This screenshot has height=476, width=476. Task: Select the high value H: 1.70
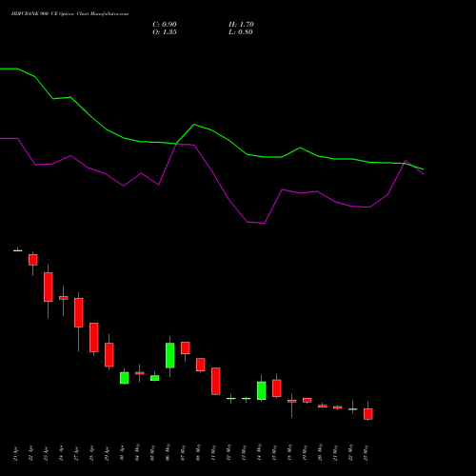pyautogui.click(x=241, y=25)
